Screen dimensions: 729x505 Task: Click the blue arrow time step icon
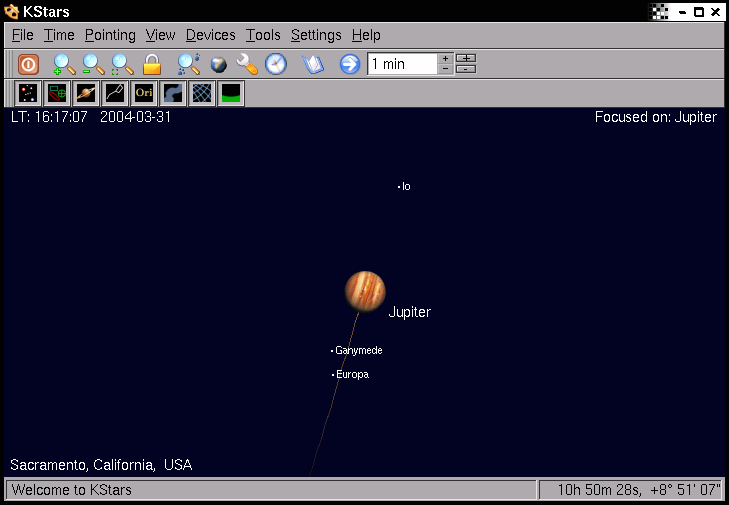(349, 64)
